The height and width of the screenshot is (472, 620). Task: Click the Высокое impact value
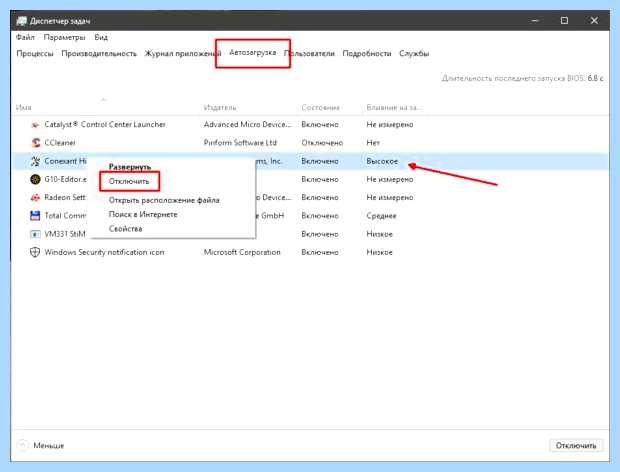click(x=382, y=161)
